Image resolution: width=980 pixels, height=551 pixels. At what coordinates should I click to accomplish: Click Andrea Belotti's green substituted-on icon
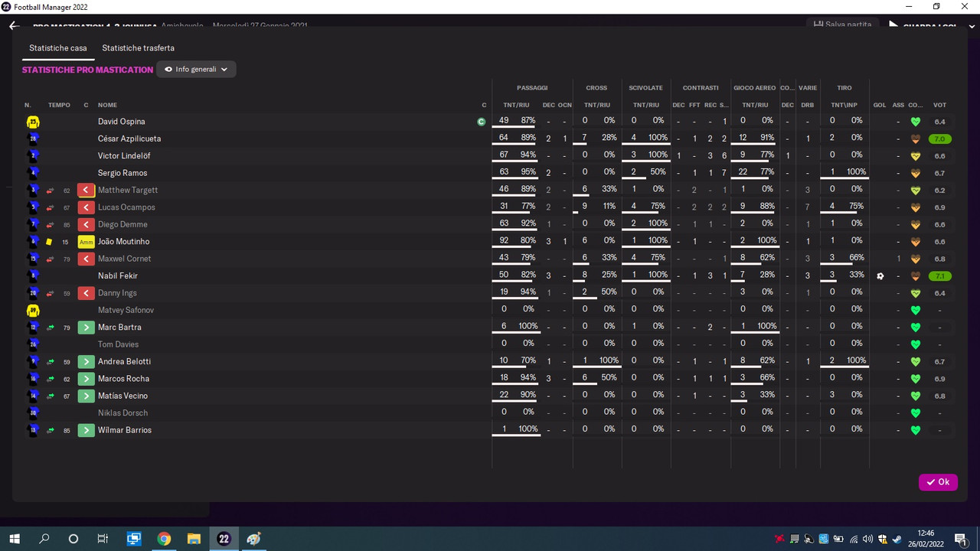point(86,362)
